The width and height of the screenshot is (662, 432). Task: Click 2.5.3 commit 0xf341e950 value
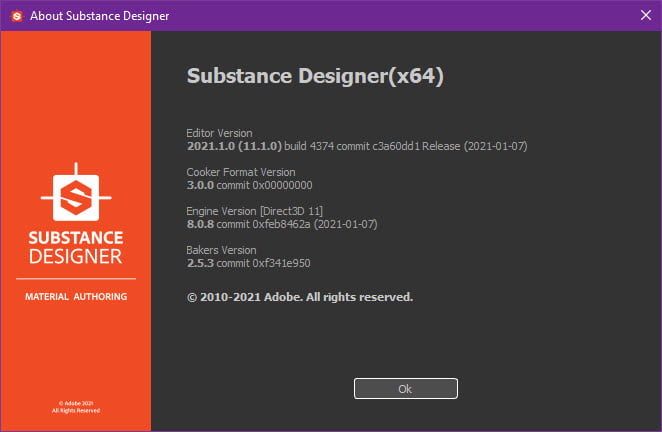click(248, 263)
